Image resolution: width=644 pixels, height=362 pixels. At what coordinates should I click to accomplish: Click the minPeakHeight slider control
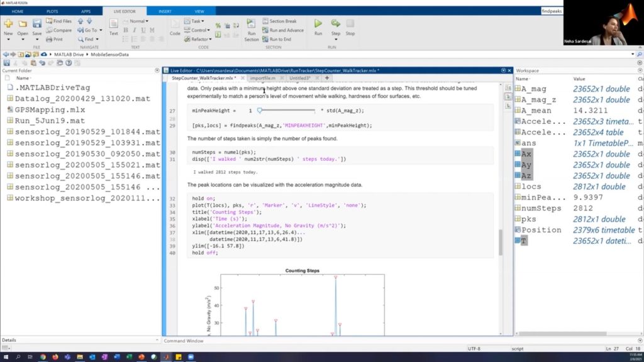pyautogui.click(x=286, y=110)
